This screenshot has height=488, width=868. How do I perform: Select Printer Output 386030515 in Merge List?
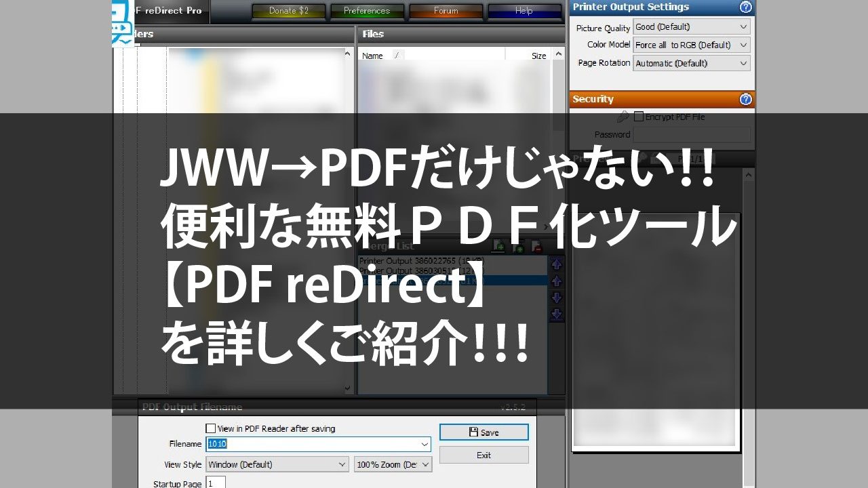point(452,270)
